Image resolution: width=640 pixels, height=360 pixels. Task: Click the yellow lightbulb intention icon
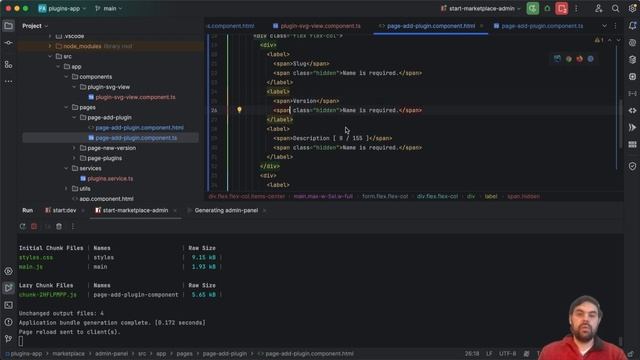pyautogui.click(x=239, y=110)
